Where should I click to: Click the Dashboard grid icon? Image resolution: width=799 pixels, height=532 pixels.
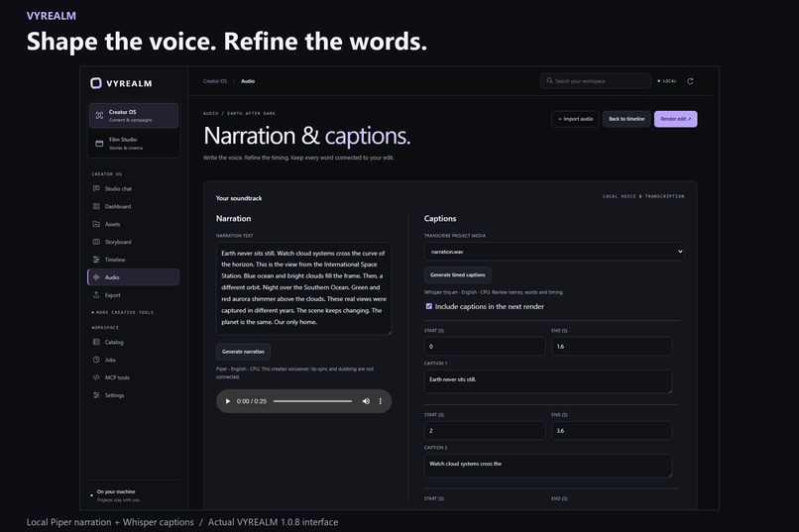pos(96,206)
